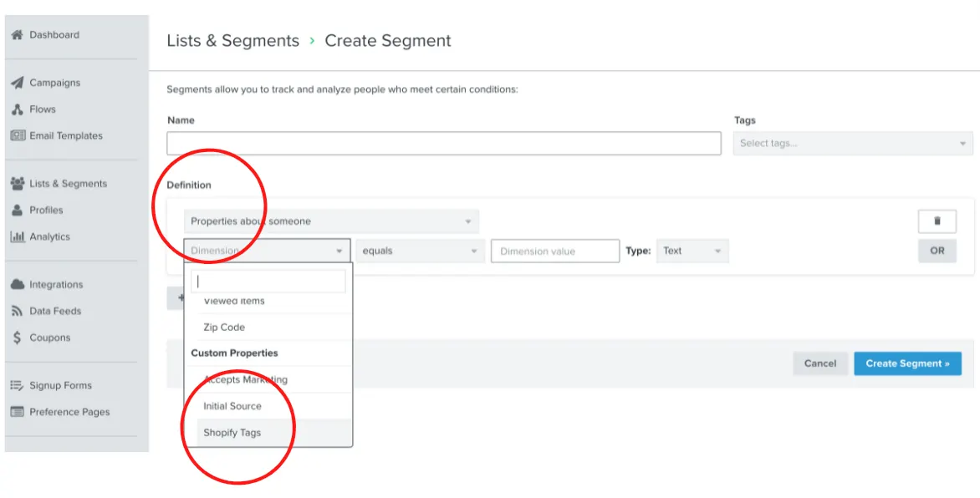Focus the segment Name input field
Viewport: 980px width, 498px height.
coord(443,144)
